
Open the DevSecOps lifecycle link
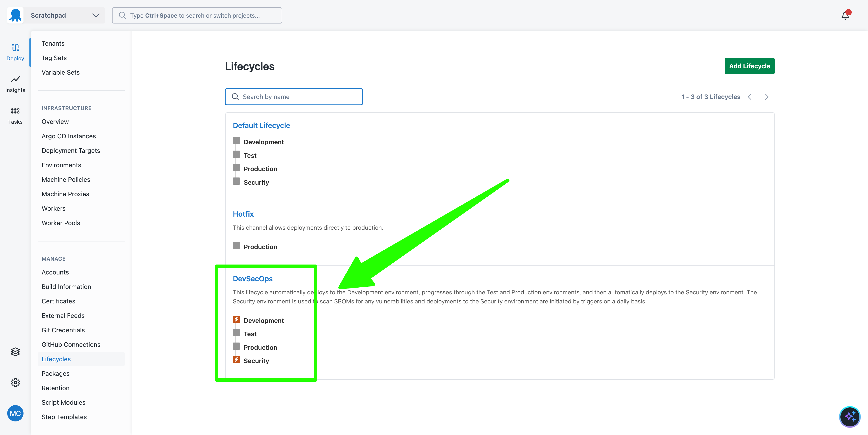tap(252, 279)
